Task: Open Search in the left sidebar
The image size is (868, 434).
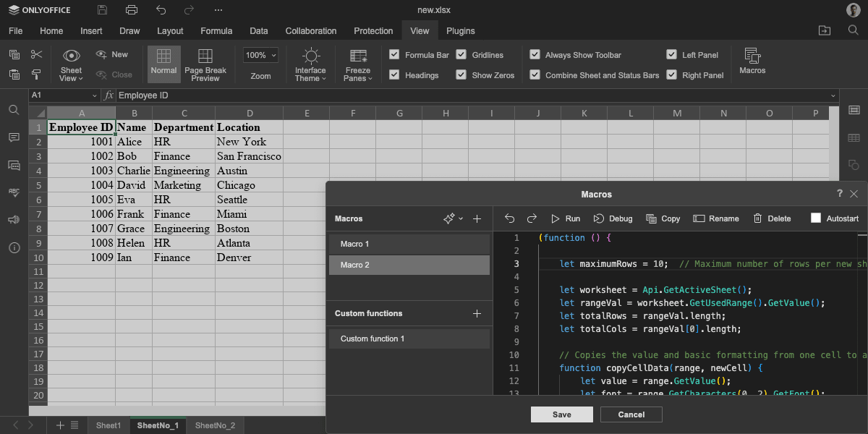Action: pos(14,110)
